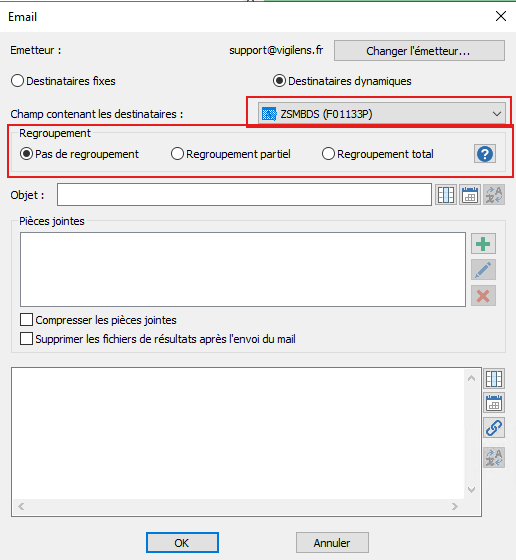This screenshot has width=516, height=560.
Task: Click the Annuler button
Action: tap(332, 543)
